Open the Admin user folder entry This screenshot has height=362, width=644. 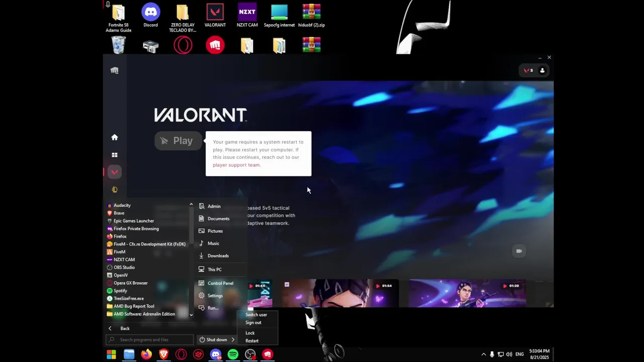(214, 206)
